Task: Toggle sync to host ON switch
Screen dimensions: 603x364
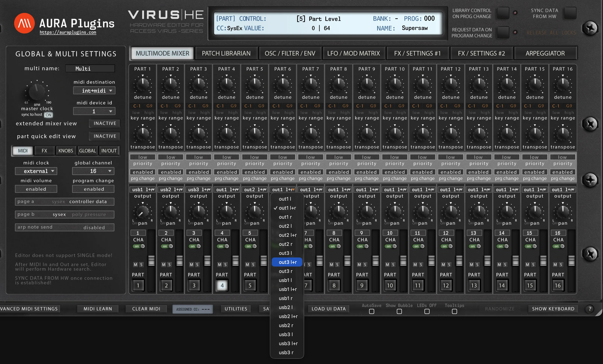Action: [48, 115]
